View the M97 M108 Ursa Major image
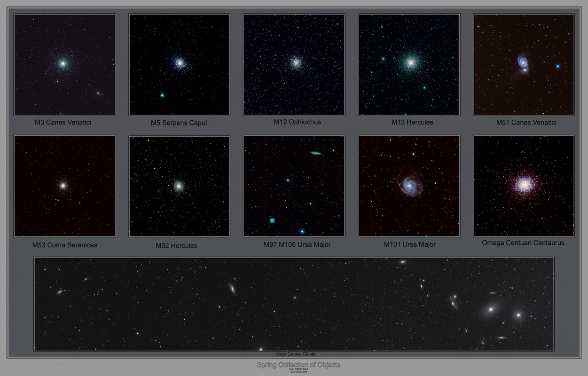Screen dimensions: 588x376 tap(294, 186)
